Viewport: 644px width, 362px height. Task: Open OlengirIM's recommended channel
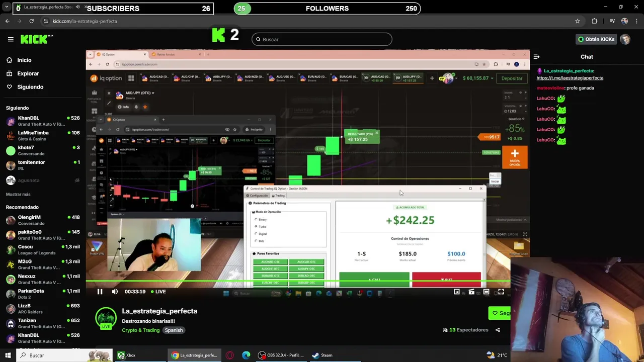(x=42, y=220)
